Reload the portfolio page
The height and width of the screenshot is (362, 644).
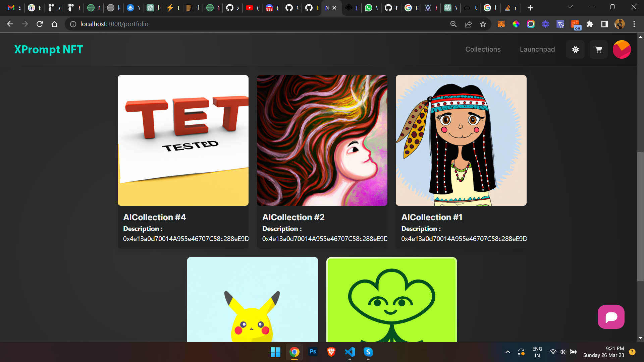[40, 24]
